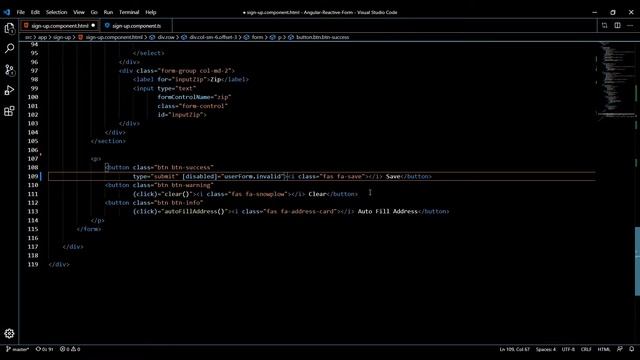The height and width of the screenshot is (360, 640).
Task: Change indentation via Spaces: 4
Action: [x=546, y=349]
